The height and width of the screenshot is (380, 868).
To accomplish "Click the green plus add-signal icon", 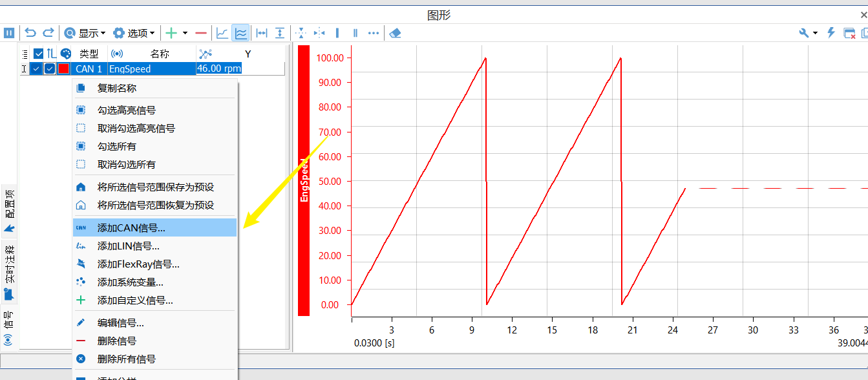I will click(x=171, y=32).
